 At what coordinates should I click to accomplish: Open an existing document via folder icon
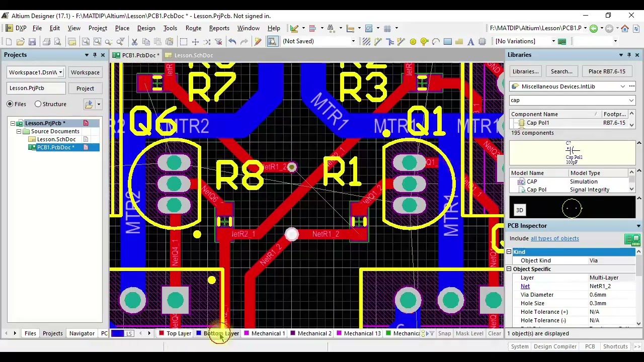20,42
